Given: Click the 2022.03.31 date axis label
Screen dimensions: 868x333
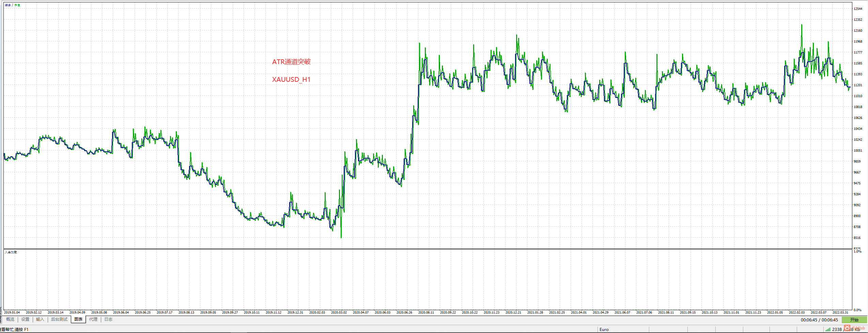Looking at the screenshot, I should pyautogui.click(x=840, y=312).
